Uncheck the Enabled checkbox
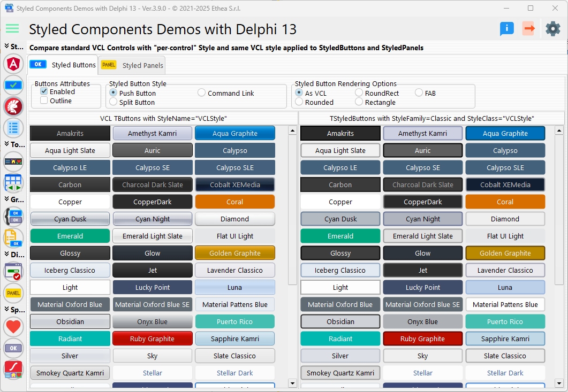The image size is (568, 392). 44,92
